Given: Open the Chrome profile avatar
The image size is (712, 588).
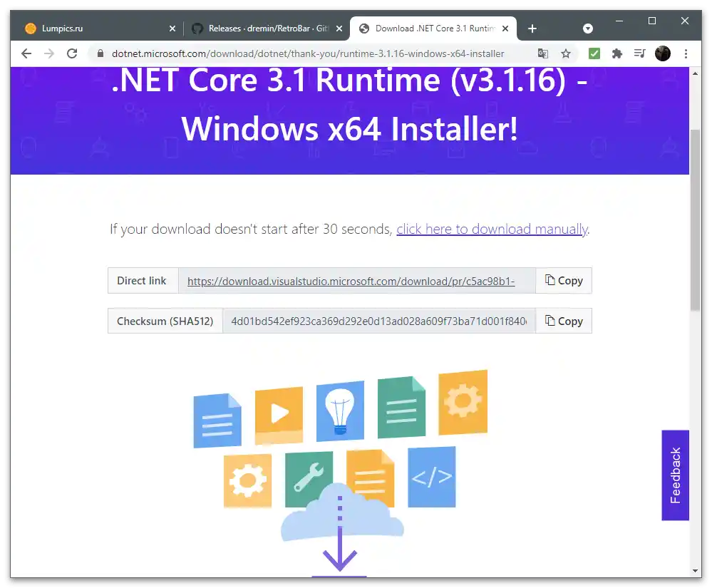Looking at the screenshot, I should 663,53.
